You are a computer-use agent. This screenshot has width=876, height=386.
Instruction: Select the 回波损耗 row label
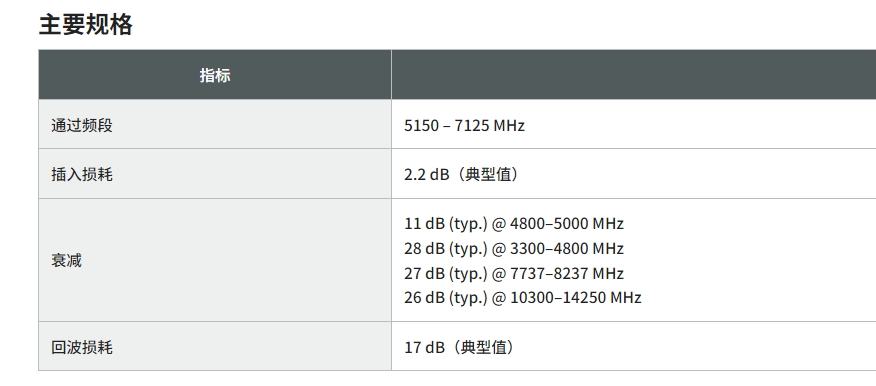point(82,347)
